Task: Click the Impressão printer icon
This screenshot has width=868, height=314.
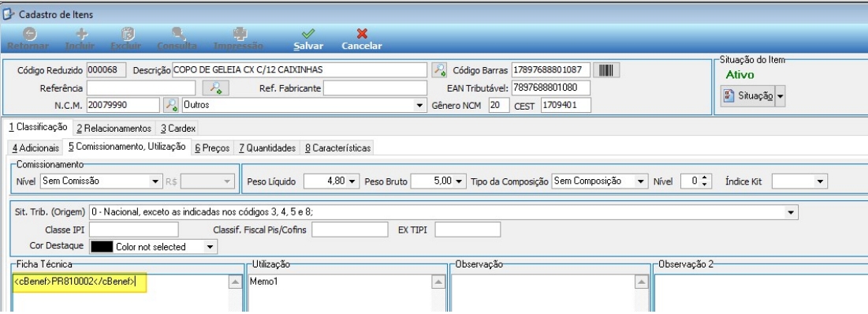Action: [240, 35]
